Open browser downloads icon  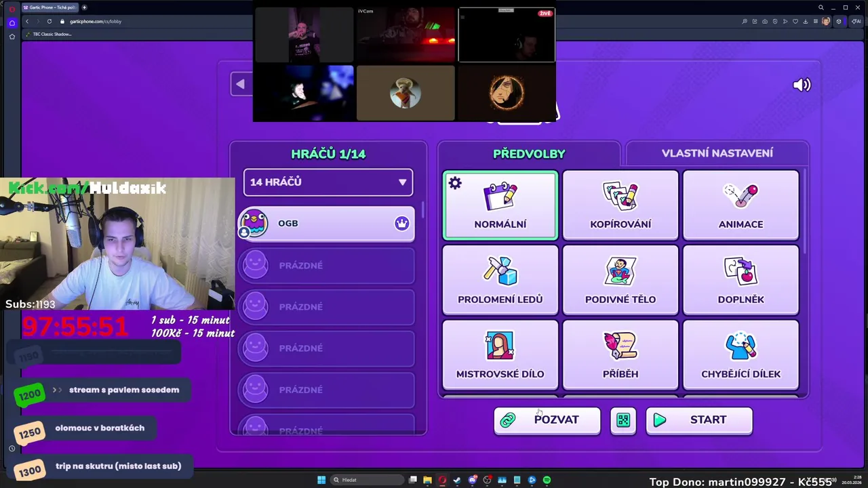click(x=806, y=21)
